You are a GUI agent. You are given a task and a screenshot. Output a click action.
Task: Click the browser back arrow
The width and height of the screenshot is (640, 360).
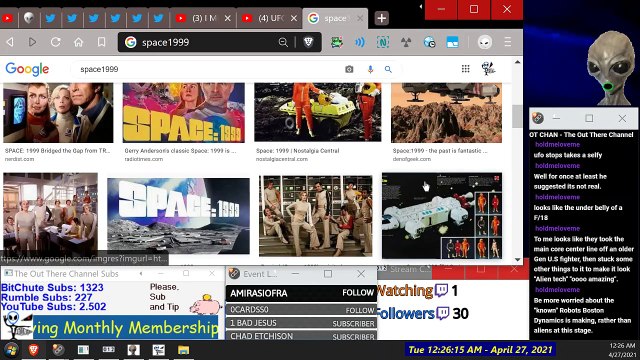pos(10,42)
